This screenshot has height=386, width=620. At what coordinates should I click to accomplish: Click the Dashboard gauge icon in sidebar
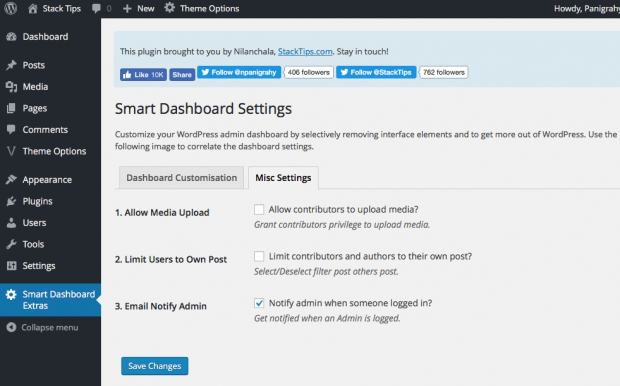(x=11, y=37)
